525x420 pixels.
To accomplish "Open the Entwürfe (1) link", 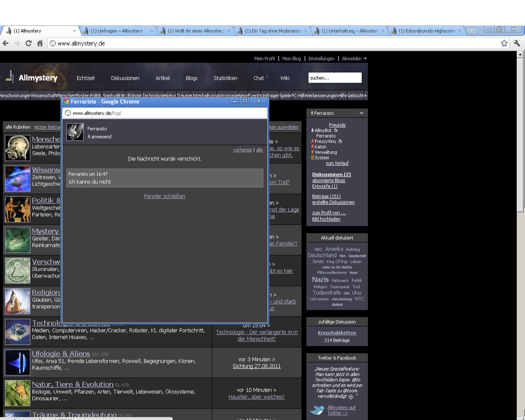I will [x=325, y=186].
